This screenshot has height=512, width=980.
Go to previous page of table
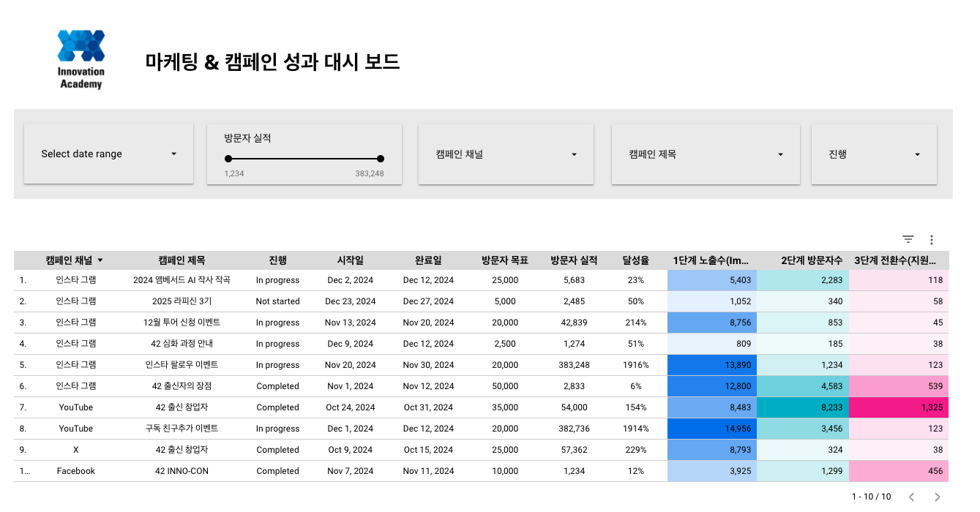(911, 497)
